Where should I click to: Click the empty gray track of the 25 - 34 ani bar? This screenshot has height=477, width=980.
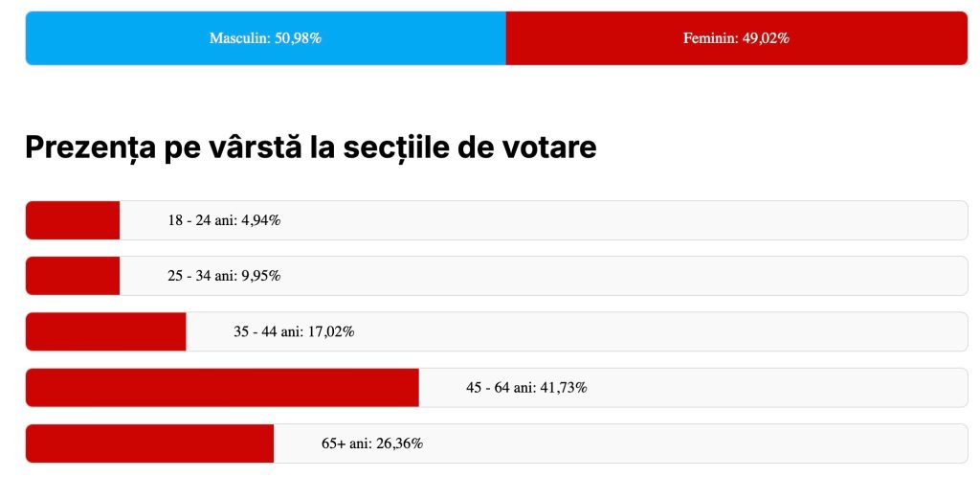coord(622,276)
